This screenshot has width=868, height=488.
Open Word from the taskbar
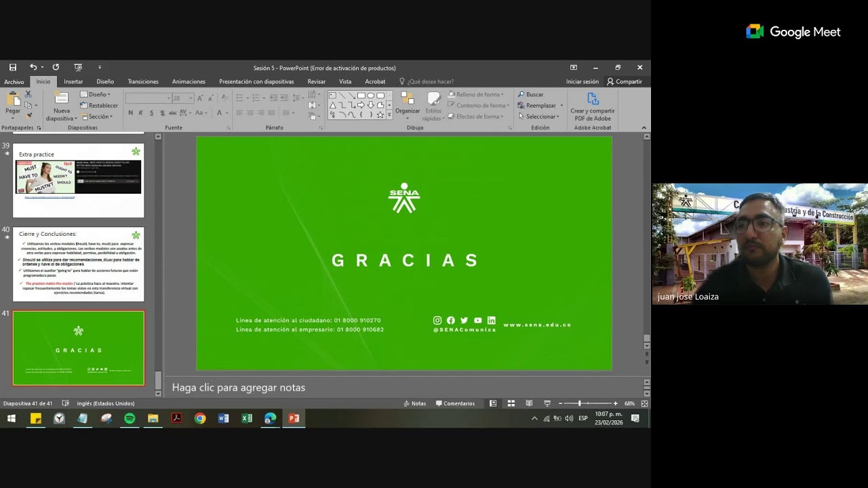point(223,418)
